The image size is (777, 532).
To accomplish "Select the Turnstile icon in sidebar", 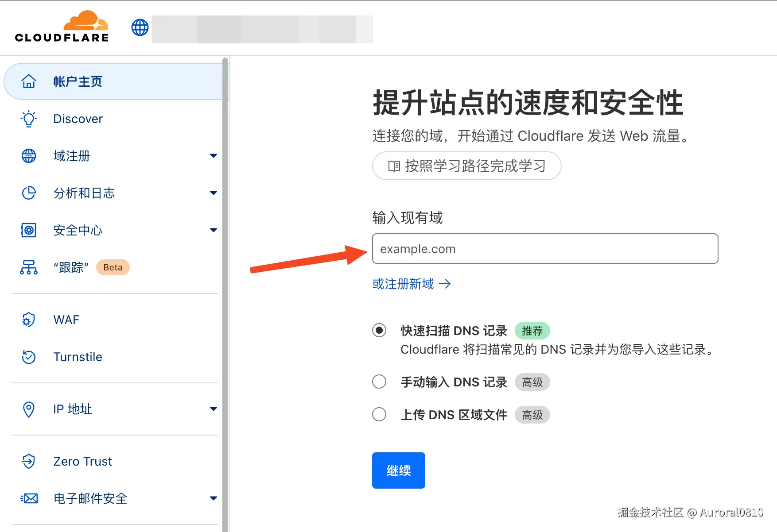I will 28,357.
